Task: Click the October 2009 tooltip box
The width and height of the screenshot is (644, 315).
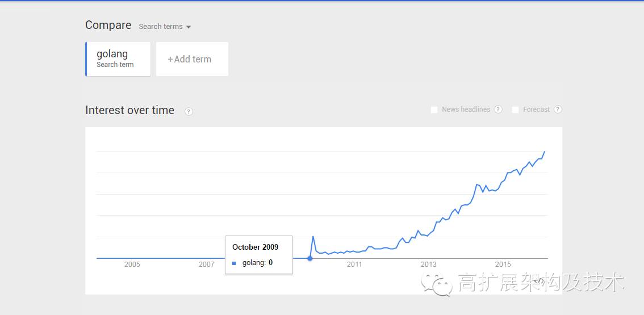Action: [259, 255]
